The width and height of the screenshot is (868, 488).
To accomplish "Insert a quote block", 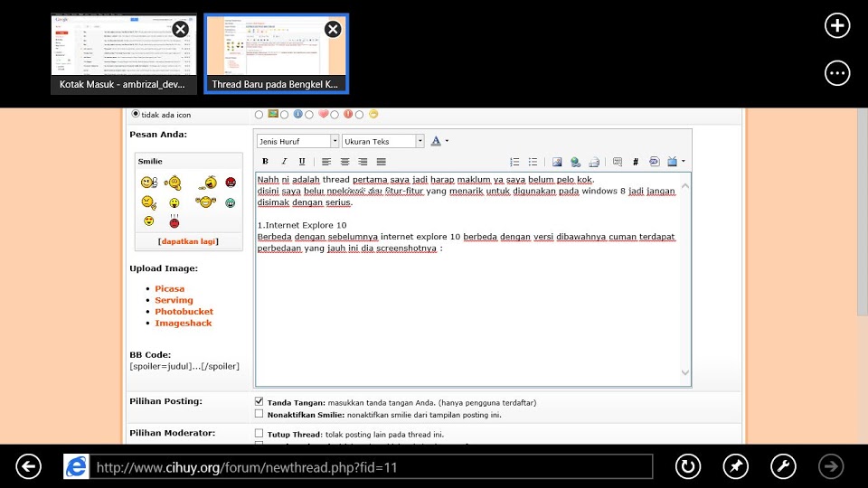I will pos(618,162).
